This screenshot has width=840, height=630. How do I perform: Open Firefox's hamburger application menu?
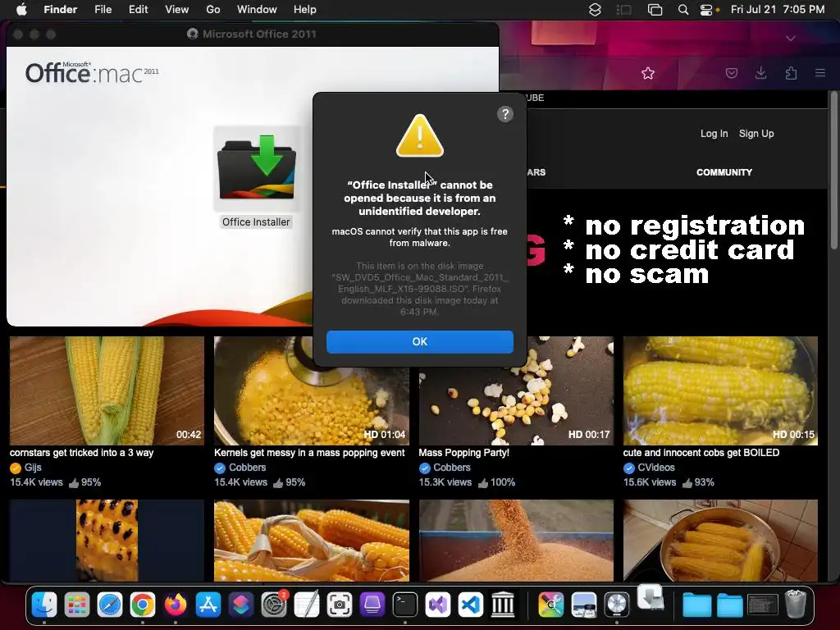(x=820, y=73)
